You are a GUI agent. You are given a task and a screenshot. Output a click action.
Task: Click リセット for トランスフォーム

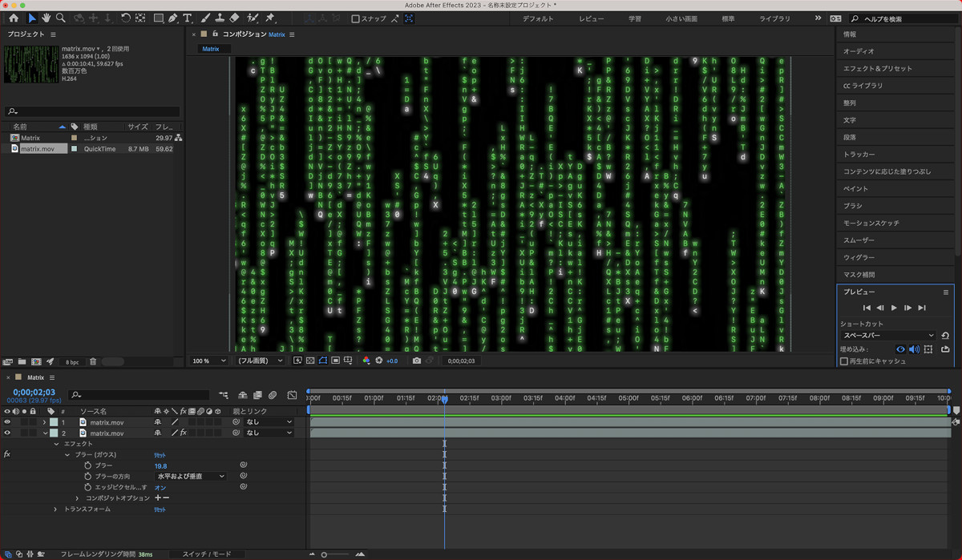tap(160, 510)
